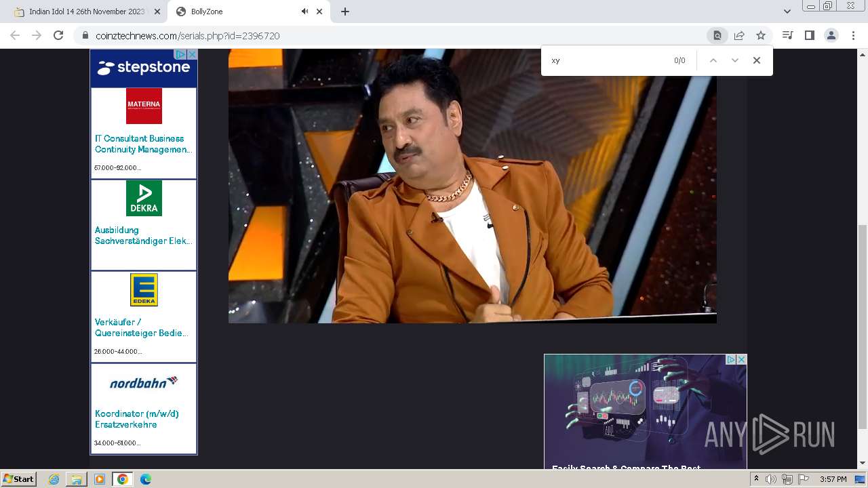Go to previous find result

[x=713, y=60]
